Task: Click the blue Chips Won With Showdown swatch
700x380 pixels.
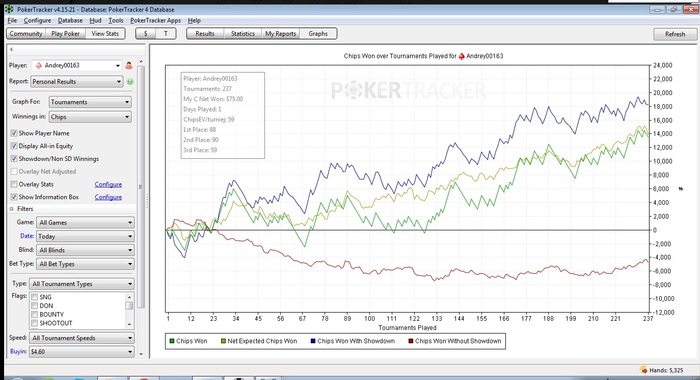Action: tap(313, 341)
